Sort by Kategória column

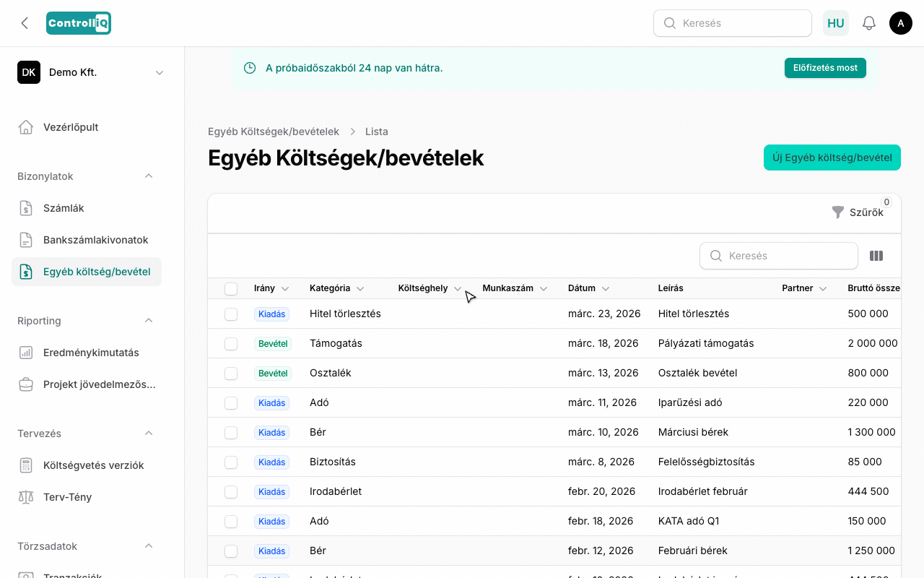point(337,288)
